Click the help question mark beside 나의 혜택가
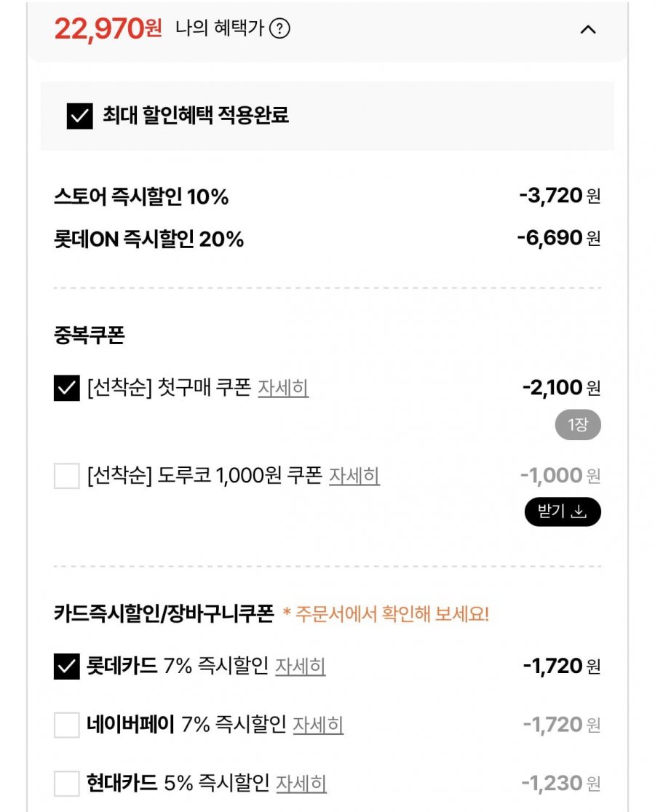Image resolution: width=655 pixels, height=812 pixels. (x=279, y=29)
